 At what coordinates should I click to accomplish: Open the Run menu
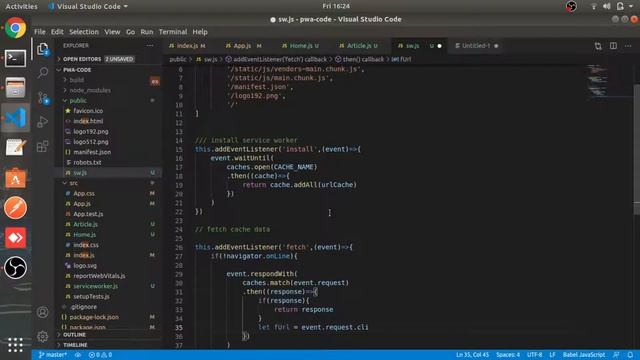(147, 32)
